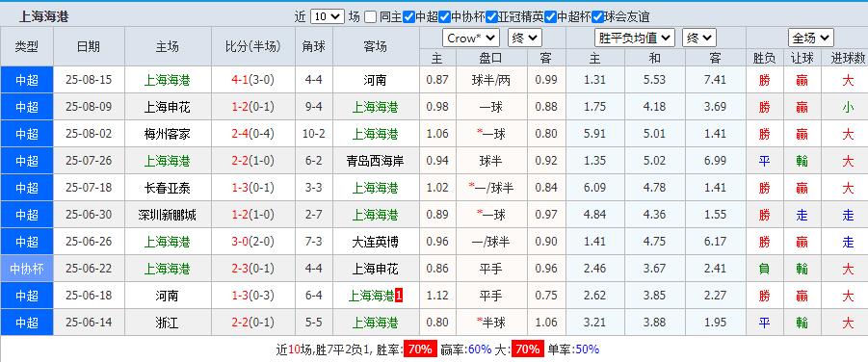The image size is (868, 362).
Task: Open the 1-2(0-1) score on 25-08-09
Action: pos(253,107)
